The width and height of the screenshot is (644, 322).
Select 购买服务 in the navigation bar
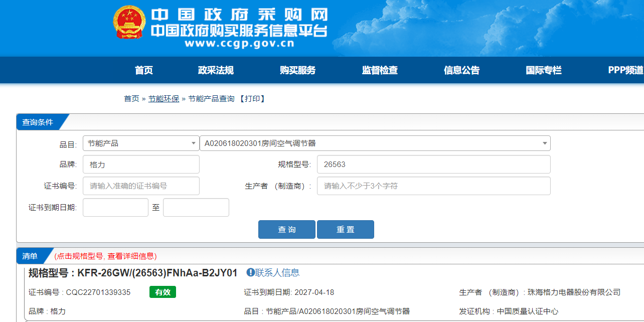click(x=297, y=70)
